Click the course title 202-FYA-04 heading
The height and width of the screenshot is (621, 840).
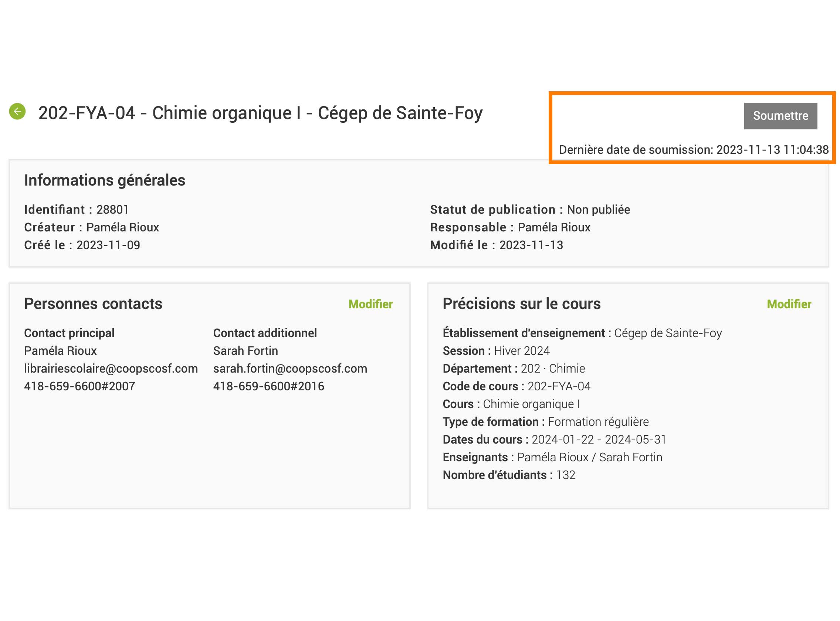[x=260, y=113]
